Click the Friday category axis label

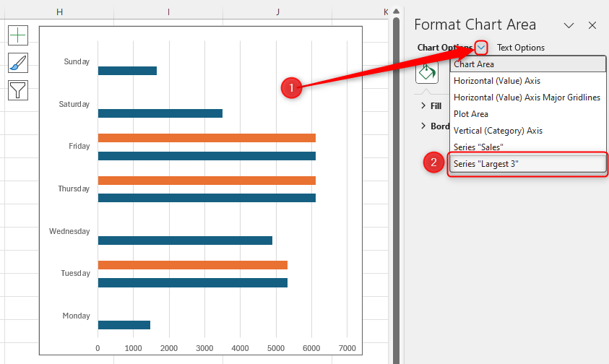point(79,146)
